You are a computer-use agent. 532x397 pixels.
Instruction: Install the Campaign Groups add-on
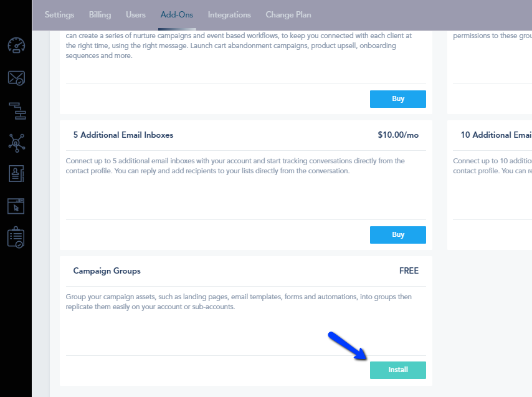click(x=398, y=370)
